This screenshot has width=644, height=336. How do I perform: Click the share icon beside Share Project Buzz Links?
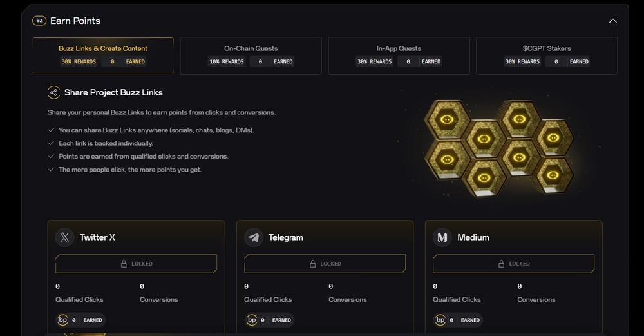pyautogui.click(x=54, y=92)
